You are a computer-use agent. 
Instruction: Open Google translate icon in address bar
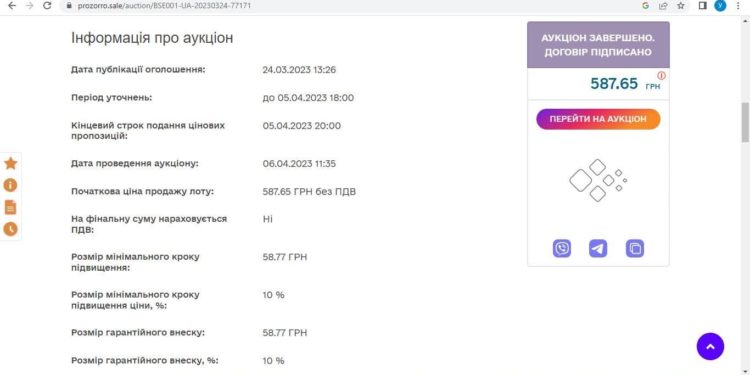[645, 6]
